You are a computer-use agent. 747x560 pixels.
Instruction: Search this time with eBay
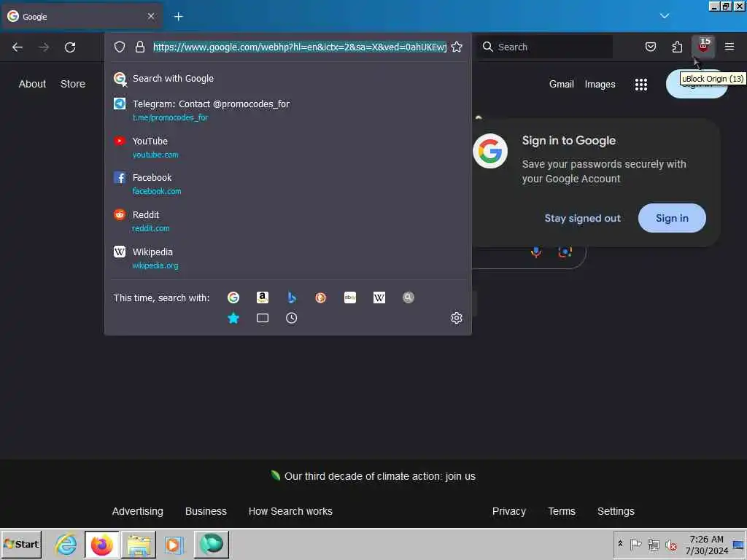(350, 297)
